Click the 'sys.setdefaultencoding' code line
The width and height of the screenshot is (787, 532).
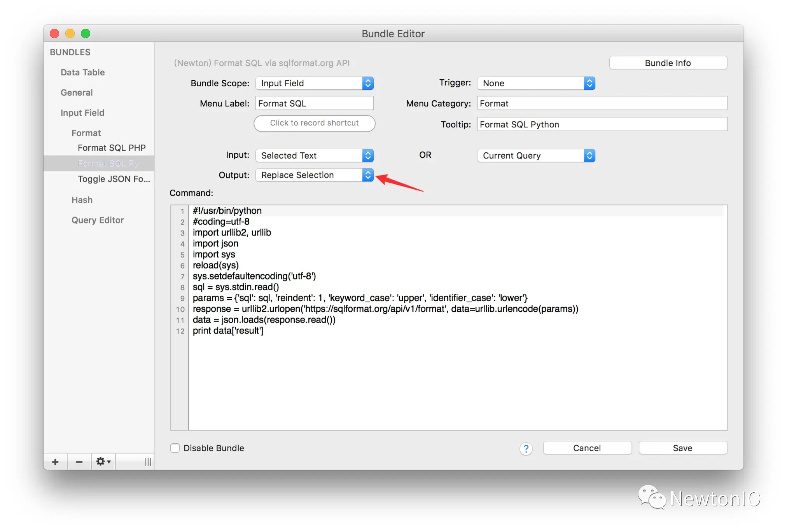pyautogui.click(x=254, y=276)
